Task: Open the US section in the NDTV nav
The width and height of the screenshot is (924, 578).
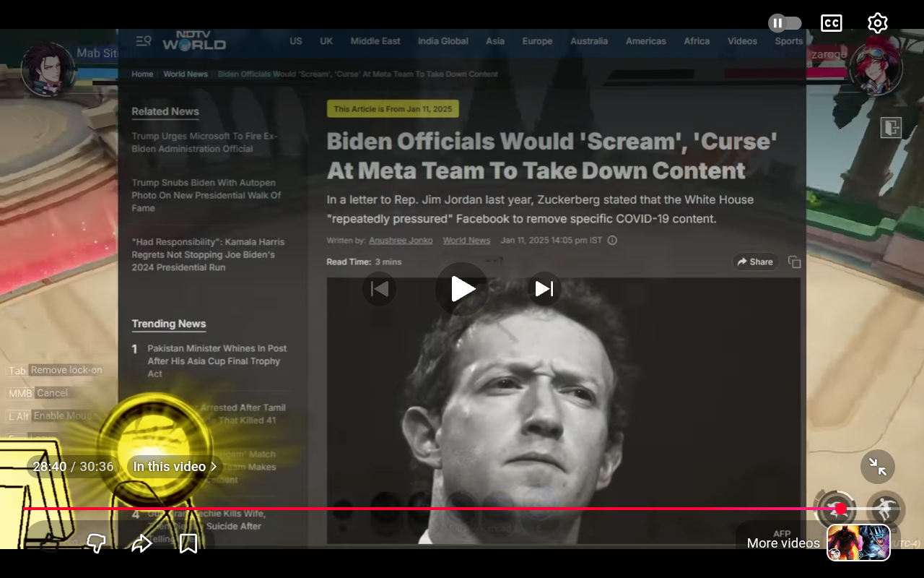Action: (296, 41)
